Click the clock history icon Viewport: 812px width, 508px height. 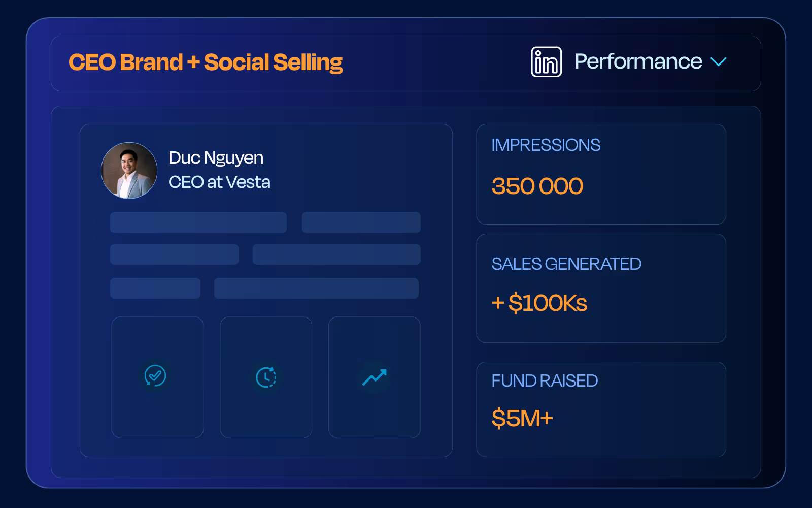tap(266, 377)
